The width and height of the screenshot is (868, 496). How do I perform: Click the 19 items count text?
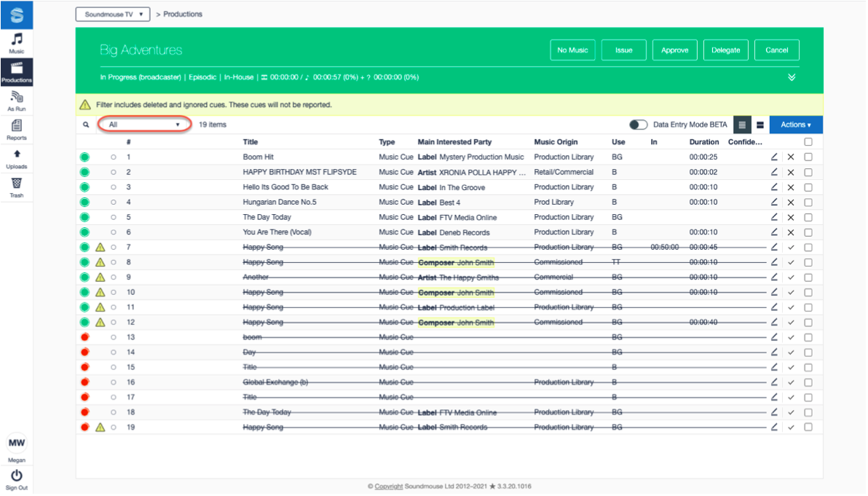click(213, 125)
